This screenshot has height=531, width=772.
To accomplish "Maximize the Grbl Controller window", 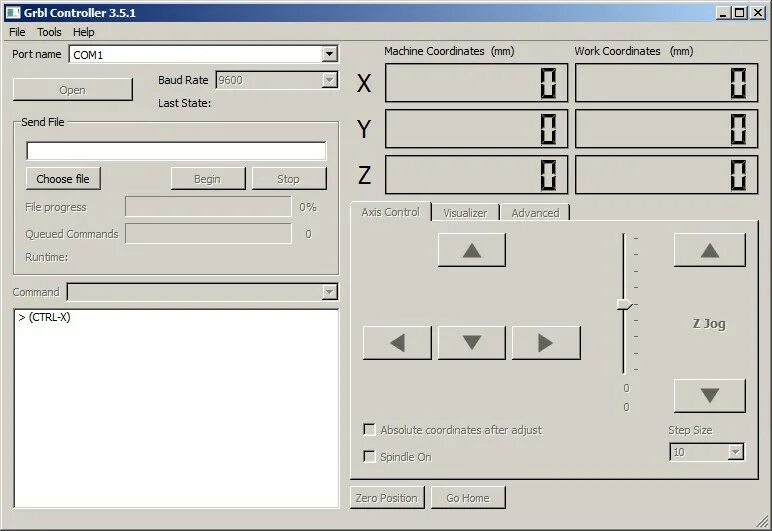I will coord(740,13).
